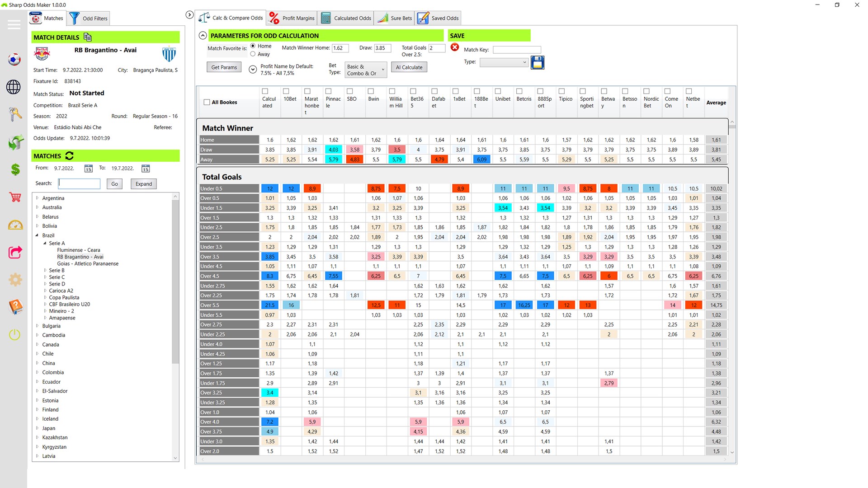Click the match details document icon
This screenshot has width=868, height=488.
(x=88, y=37)
